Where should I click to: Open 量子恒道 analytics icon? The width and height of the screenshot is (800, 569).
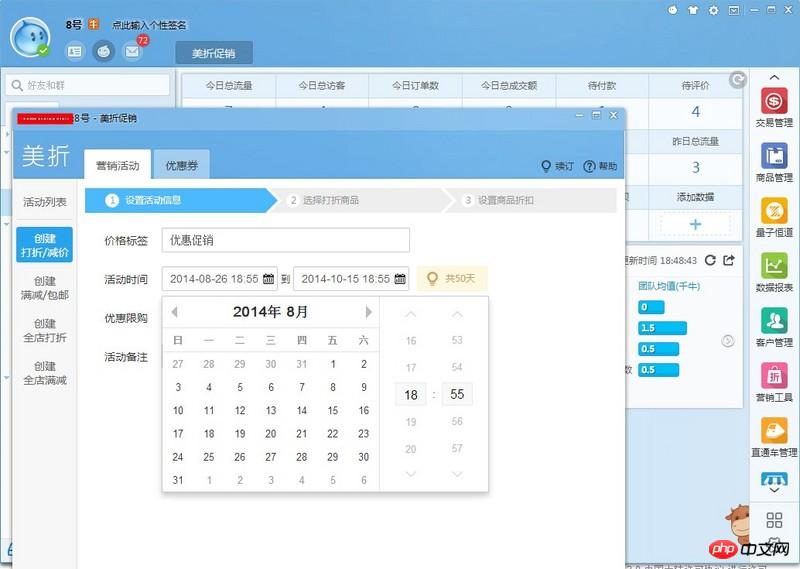(774, 210)
